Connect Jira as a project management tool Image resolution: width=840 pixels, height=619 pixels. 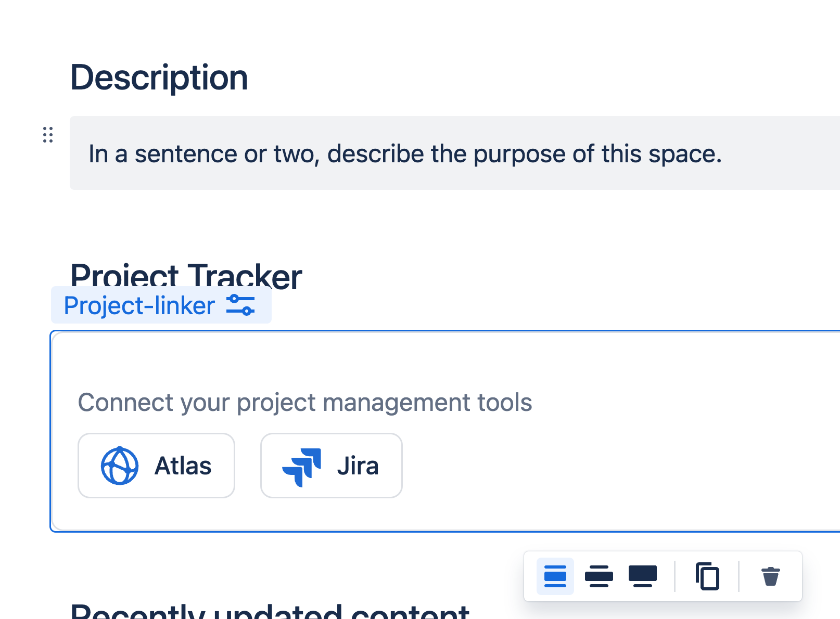click(x=331, y=466)
